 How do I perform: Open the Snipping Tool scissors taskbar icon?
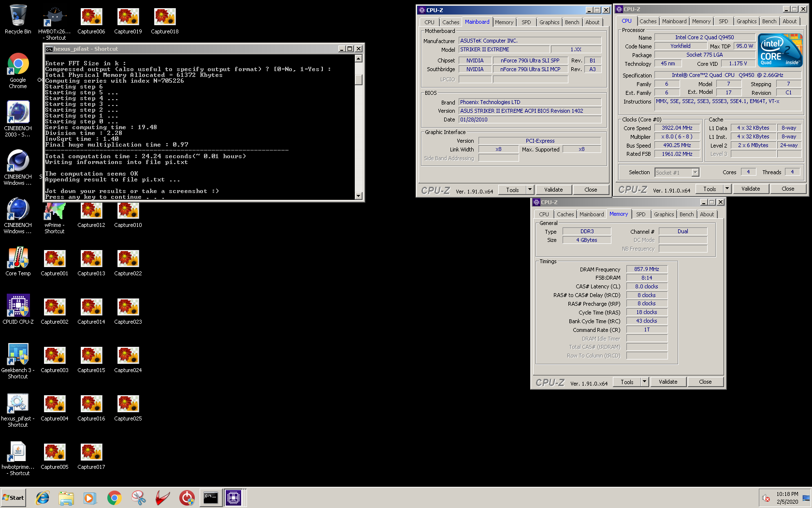coord(138,497)
